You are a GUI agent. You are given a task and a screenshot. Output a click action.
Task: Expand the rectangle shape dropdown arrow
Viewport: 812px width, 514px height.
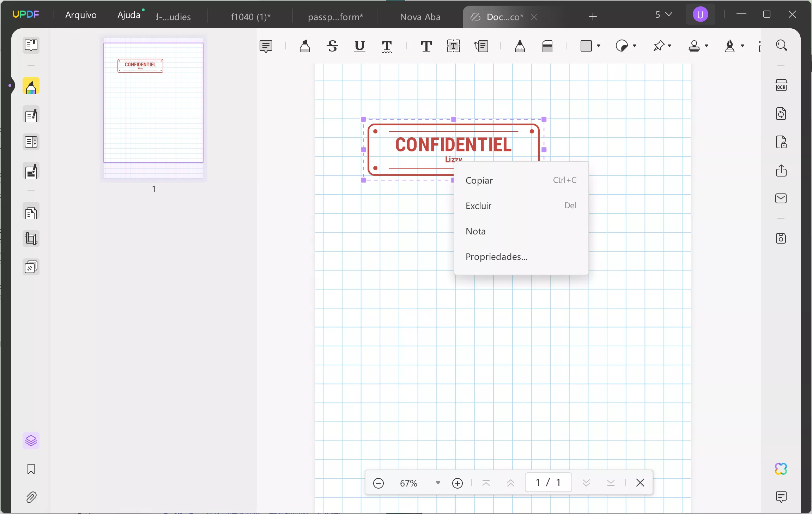tap(599, 46)
